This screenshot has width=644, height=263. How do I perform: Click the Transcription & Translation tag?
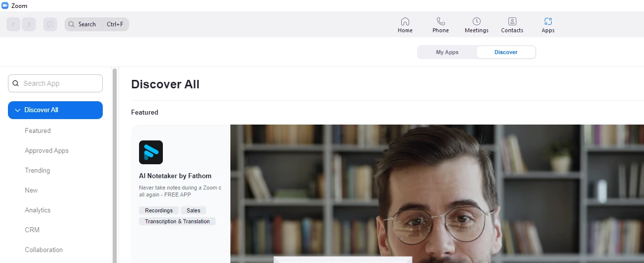(177, 221)
